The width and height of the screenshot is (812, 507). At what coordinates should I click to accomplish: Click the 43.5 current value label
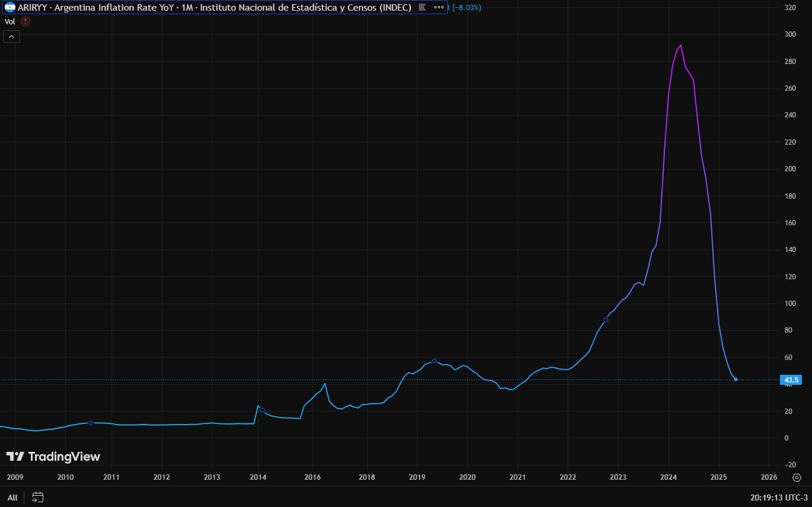792,380
